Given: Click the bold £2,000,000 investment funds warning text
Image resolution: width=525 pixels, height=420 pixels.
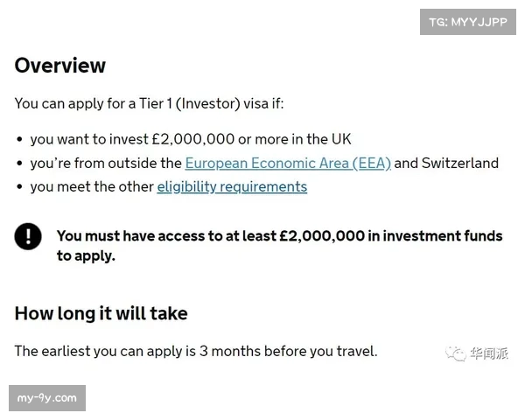Looking at the screenshot, I should click(279, 236).
